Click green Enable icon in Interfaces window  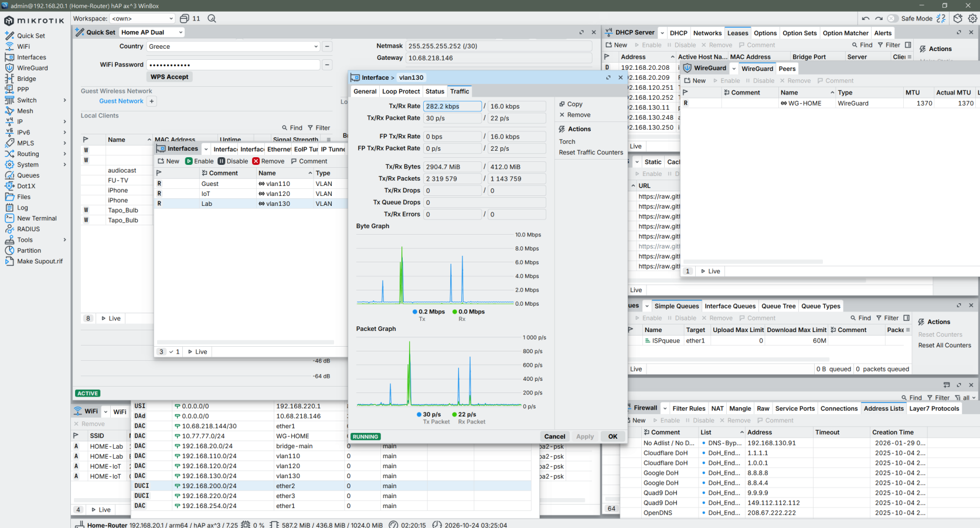click(x=189, y=161)
